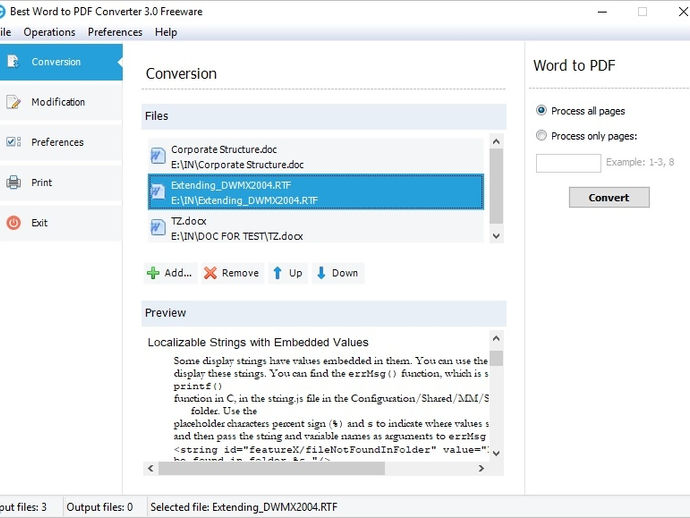This screenshot has width=690, height=518.
Task: Open the Operations menu
Action: tap(49, 32)
